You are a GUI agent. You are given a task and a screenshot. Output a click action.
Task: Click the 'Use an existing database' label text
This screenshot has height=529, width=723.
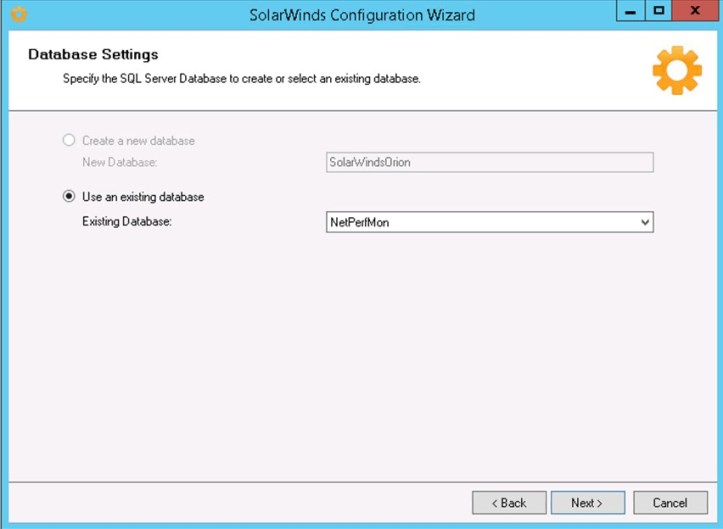tap(143, 197)
